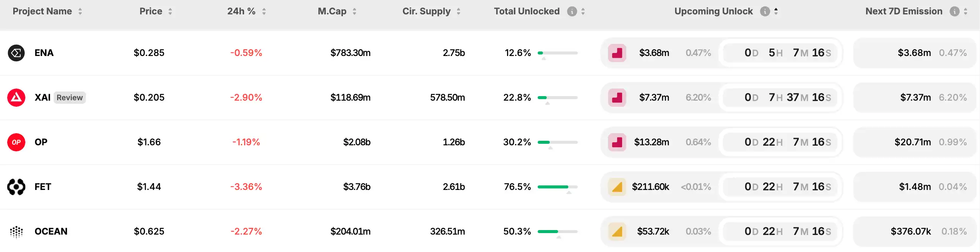Screen dimensions: 980x252
Task: Sort table by Project Name
Action: point(80,11)
